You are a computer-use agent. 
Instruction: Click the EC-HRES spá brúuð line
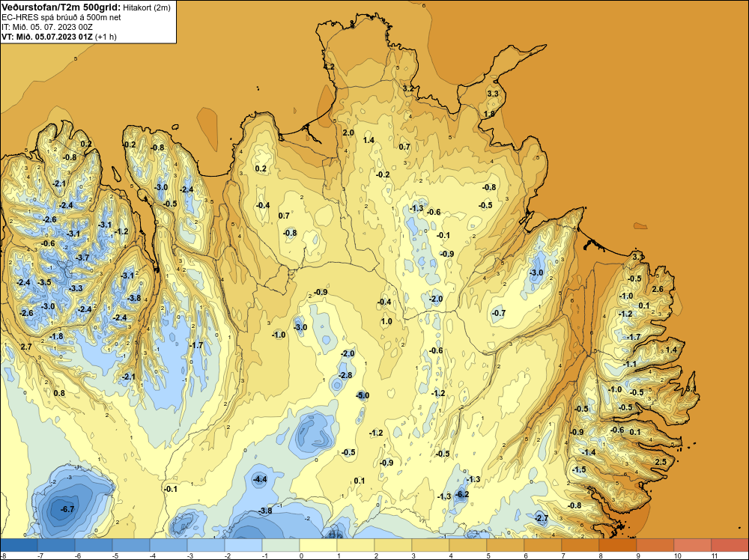tap(61, 17)
